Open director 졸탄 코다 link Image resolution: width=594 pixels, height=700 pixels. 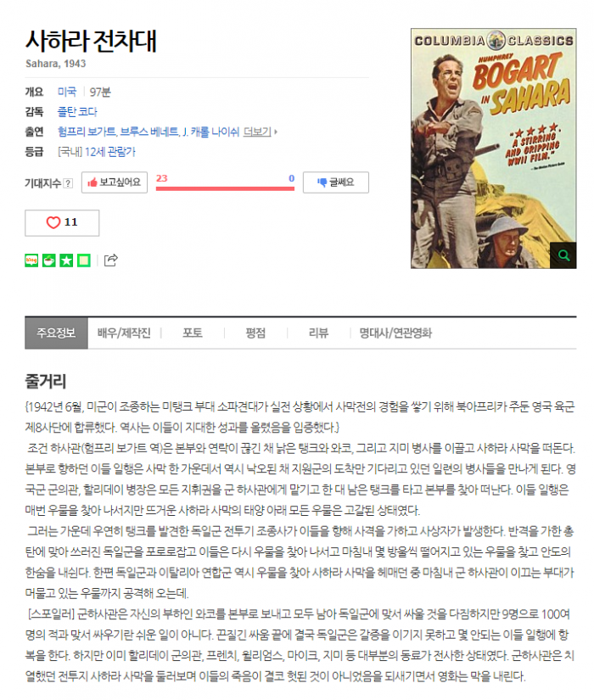[77, 112]
